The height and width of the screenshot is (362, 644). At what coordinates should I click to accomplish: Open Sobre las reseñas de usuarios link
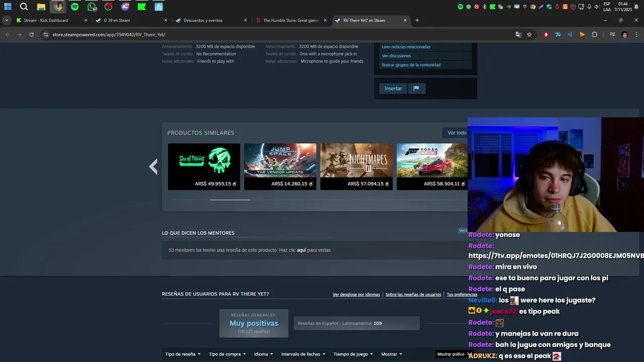[x=413, y=295]
